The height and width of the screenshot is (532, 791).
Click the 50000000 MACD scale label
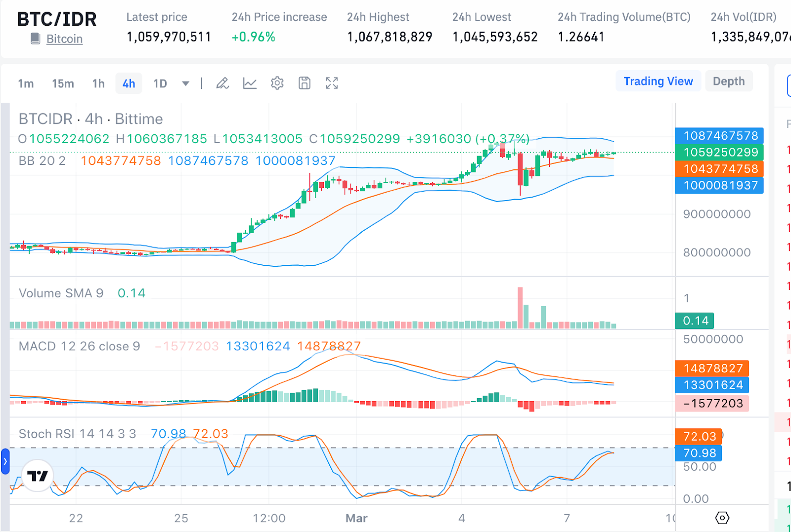[x=713, y=339]
